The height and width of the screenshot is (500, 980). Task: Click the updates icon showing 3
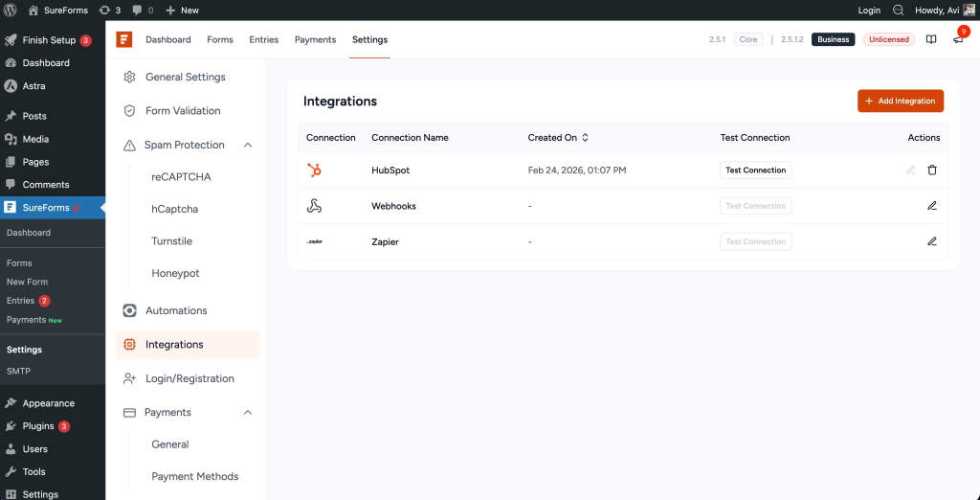[110, 10]
